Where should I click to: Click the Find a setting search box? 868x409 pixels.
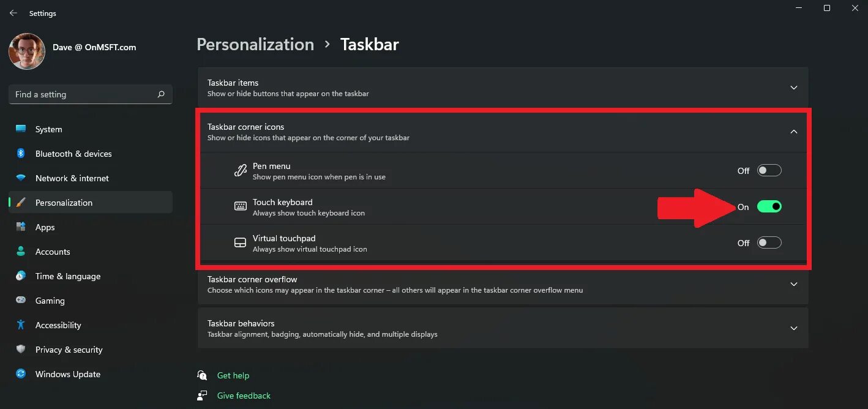83,94
